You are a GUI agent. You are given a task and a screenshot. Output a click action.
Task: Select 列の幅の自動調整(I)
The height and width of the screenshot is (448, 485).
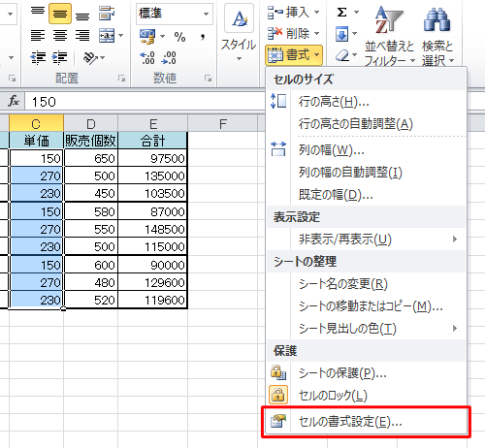pos(367,173)
